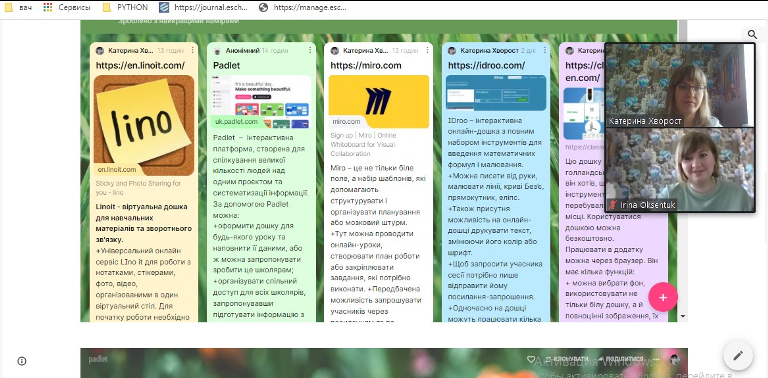This screenshot has width=768, height=378.
Task: Click the https://idroo.com/ post title
Action: [x=486, y=65]
